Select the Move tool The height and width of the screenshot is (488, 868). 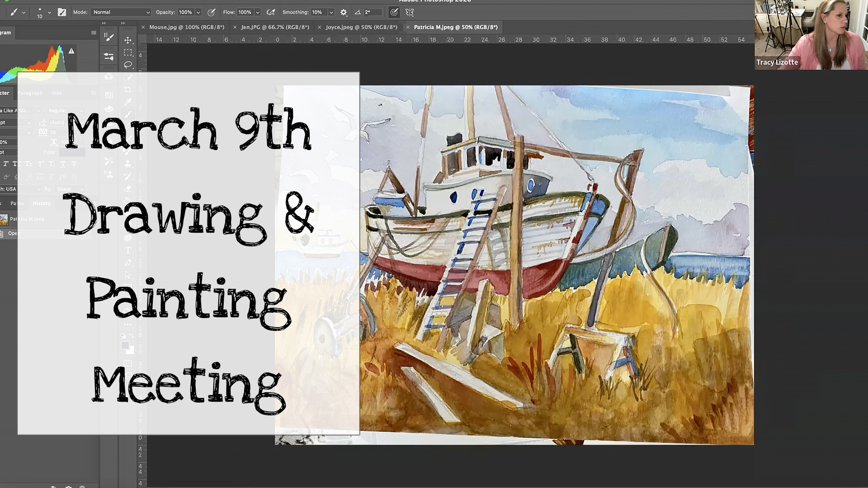128,40
